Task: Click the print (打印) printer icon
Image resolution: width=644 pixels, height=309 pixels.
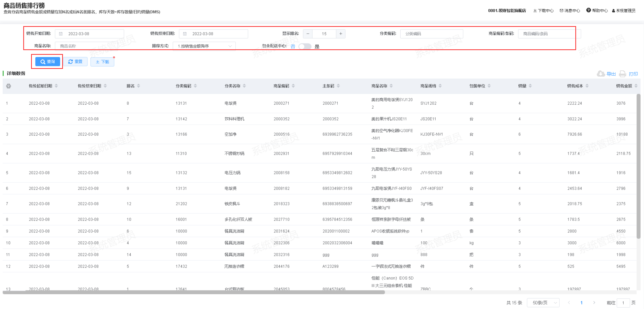Action: click(x=623, y=74)
